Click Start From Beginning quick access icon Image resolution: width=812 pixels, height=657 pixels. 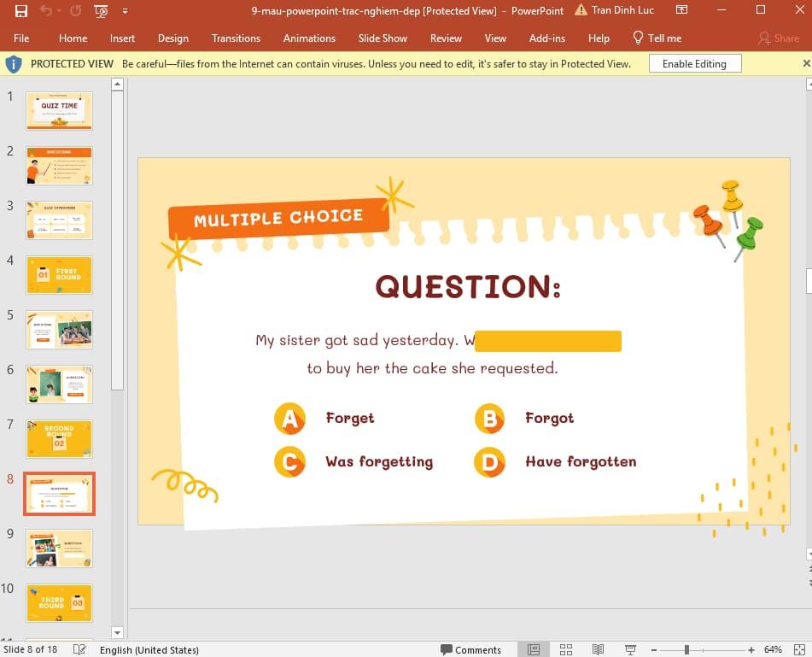101,11
